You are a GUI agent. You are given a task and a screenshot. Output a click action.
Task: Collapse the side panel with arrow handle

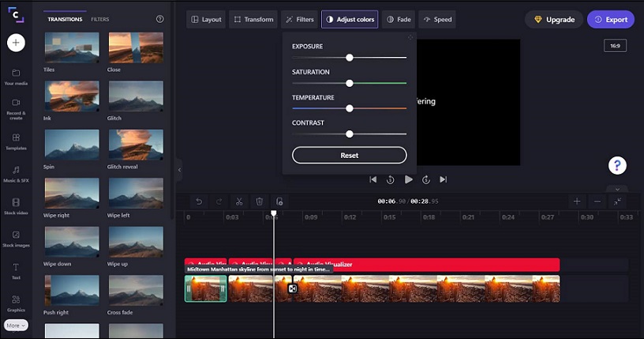pyautogui.click(x=179, y=169)
